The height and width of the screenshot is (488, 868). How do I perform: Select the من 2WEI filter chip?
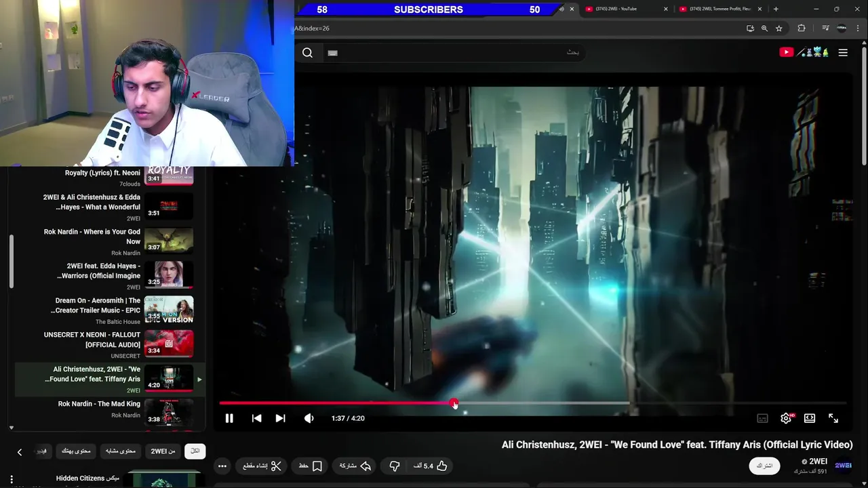[163, 451]
